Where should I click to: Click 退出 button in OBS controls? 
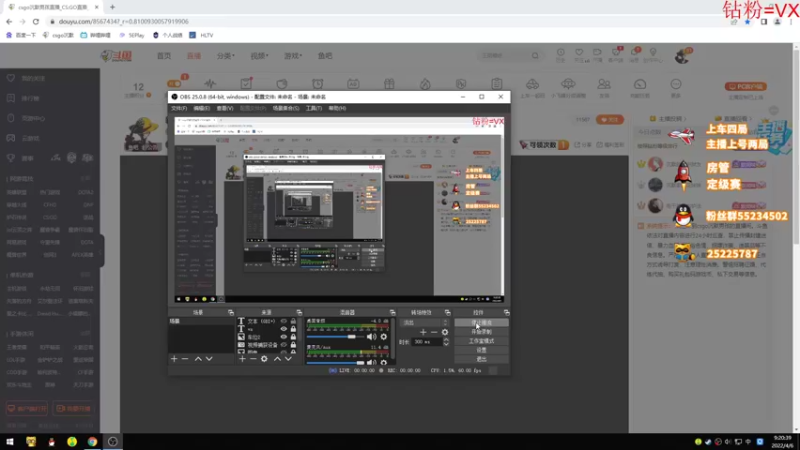(x=481, y=359)
